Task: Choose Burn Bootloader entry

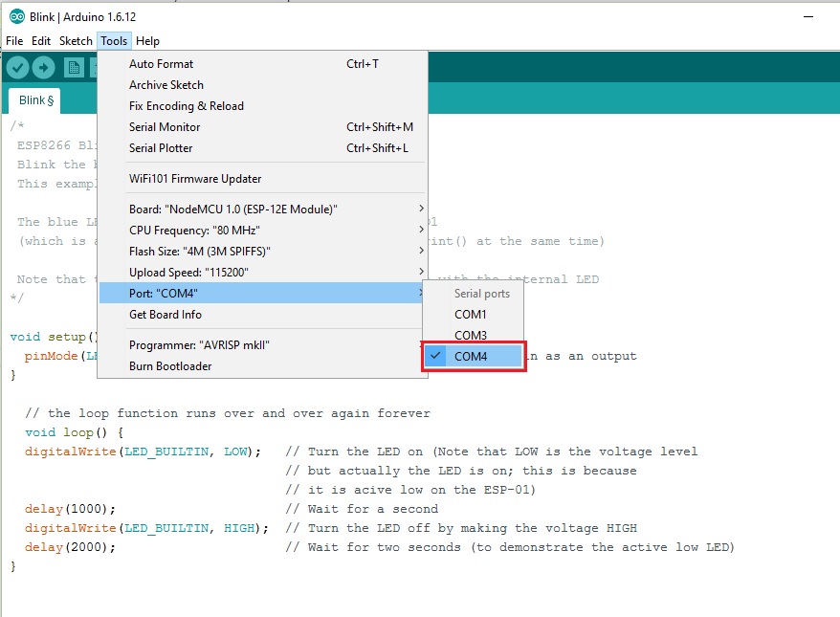Action: pos(262,366)
